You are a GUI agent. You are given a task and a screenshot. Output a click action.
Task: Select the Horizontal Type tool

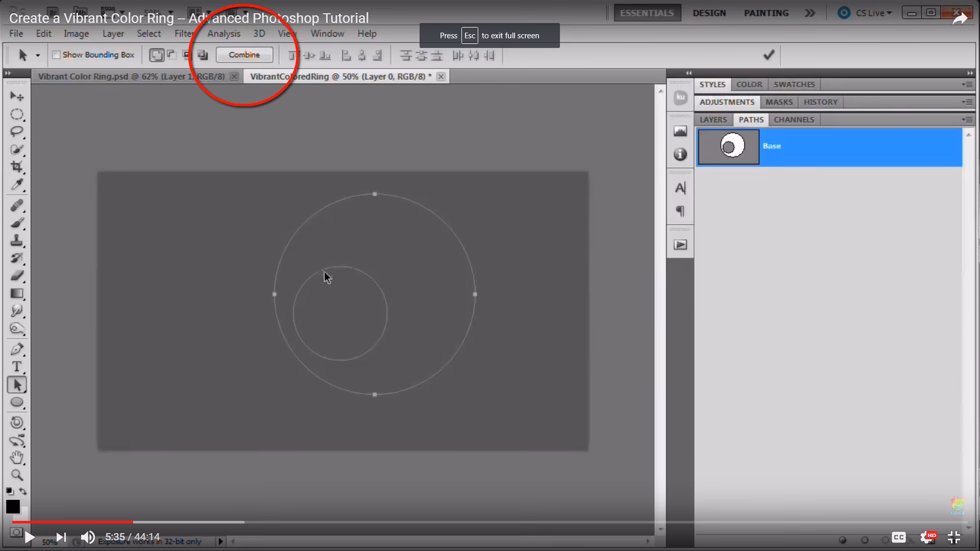(x=17, y=367)
